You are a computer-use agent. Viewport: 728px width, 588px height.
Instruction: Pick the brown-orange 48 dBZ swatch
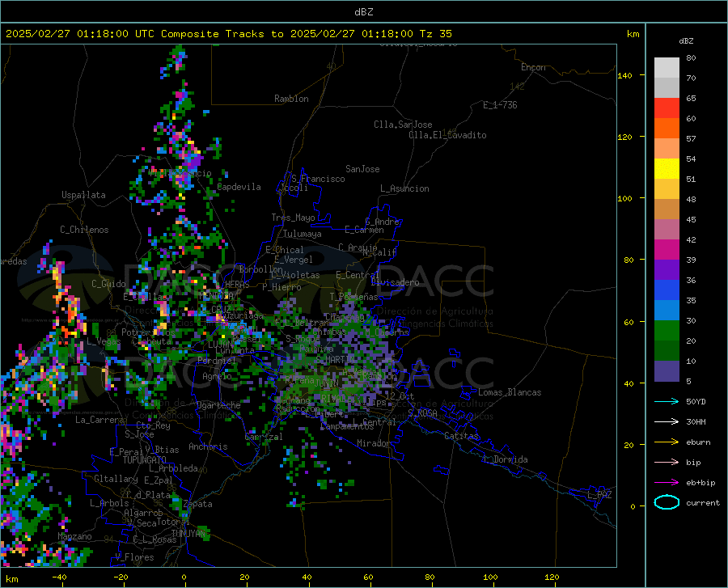(667, 209)
